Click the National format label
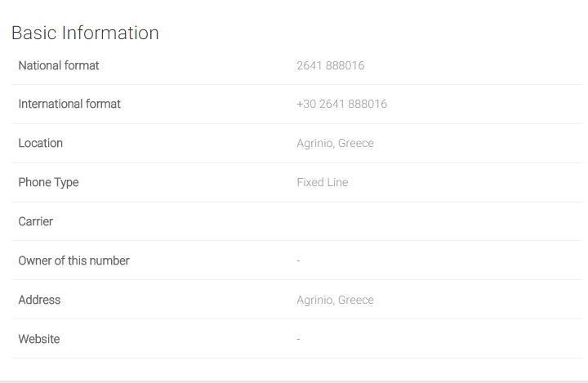588x383 pixels. point(59,65)
